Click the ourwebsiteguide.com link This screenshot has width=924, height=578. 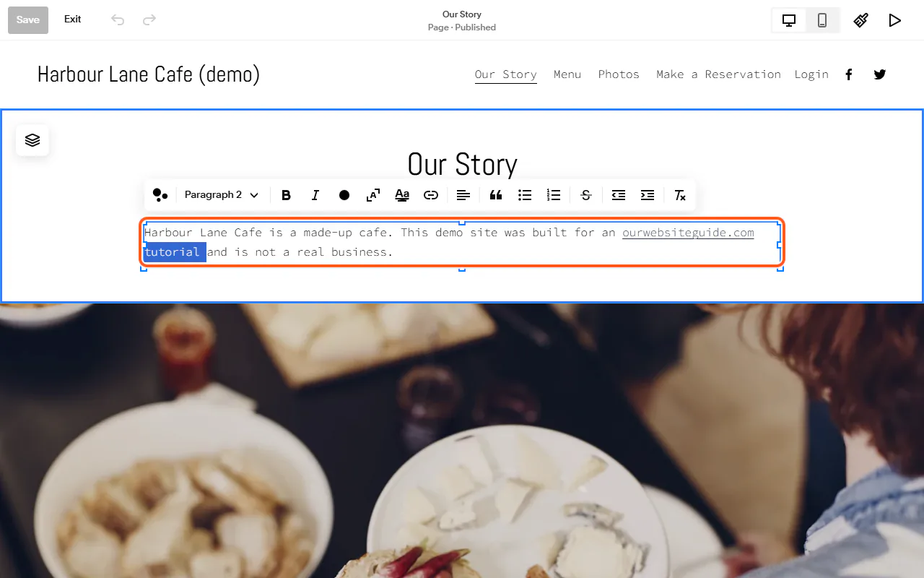pos(688,233)
